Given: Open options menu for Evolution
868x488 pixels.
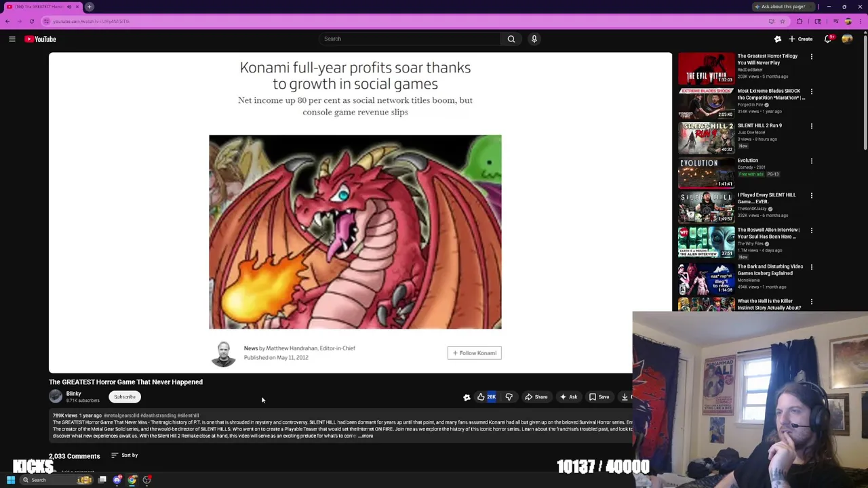Looking at the screenshot, I should point(811,161).
